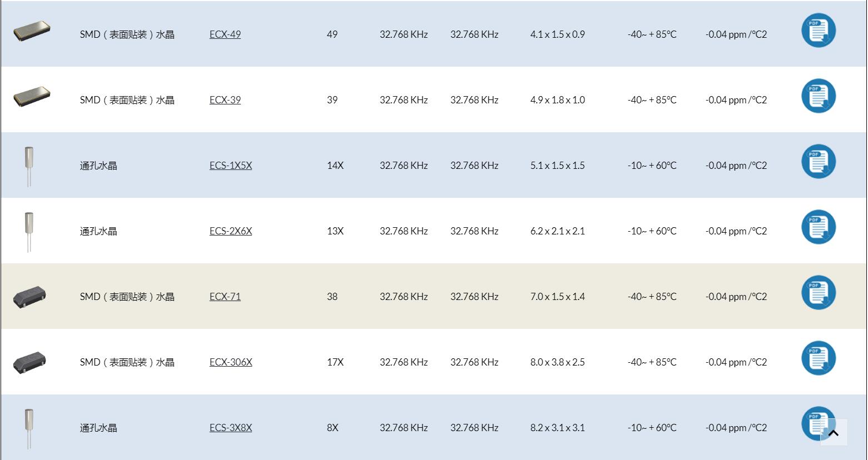Download the ECS-1X5X datasheet PDF

[819, 161]
